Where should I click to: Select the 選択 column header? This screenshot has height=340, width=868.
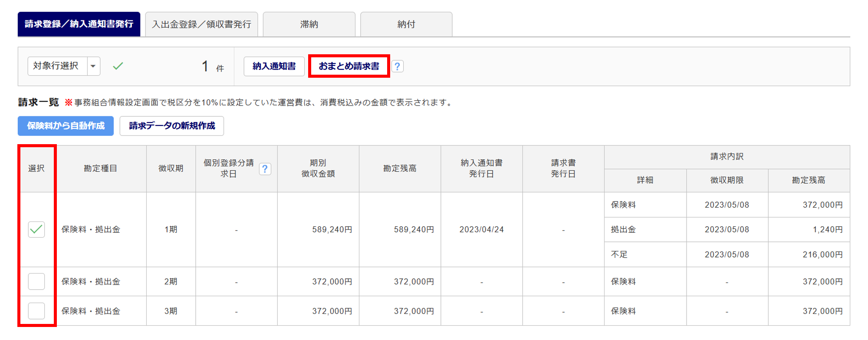pos(36,168)
